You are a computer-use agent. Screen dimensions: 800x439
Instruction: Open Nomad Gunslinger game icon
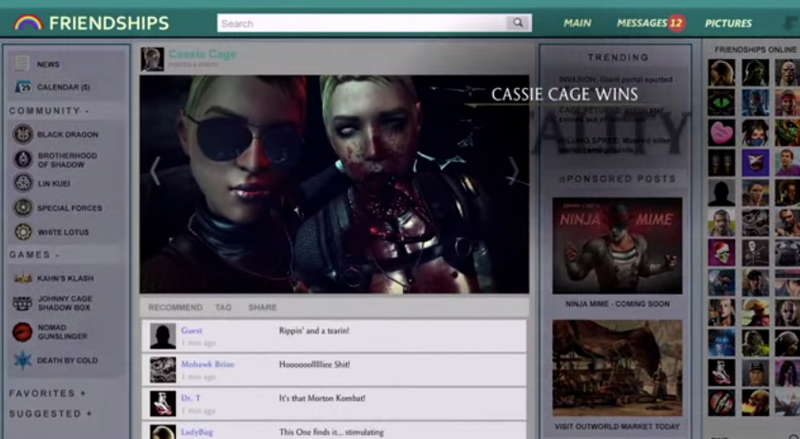click(x=22, y=332)
